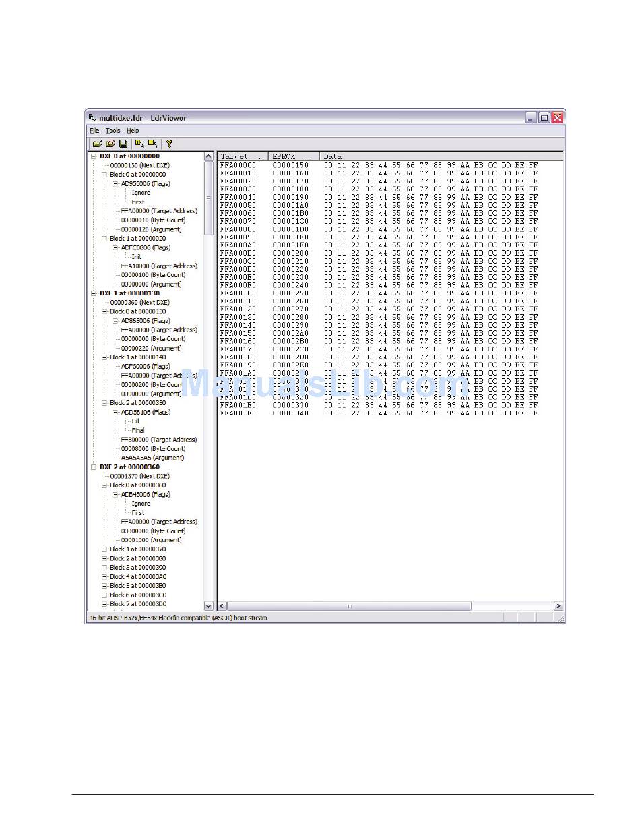The height and width of the screenshot is (840, 640).
Task: Select the FF800000 (Target Address) item
Action: click(x=159, y=440)
